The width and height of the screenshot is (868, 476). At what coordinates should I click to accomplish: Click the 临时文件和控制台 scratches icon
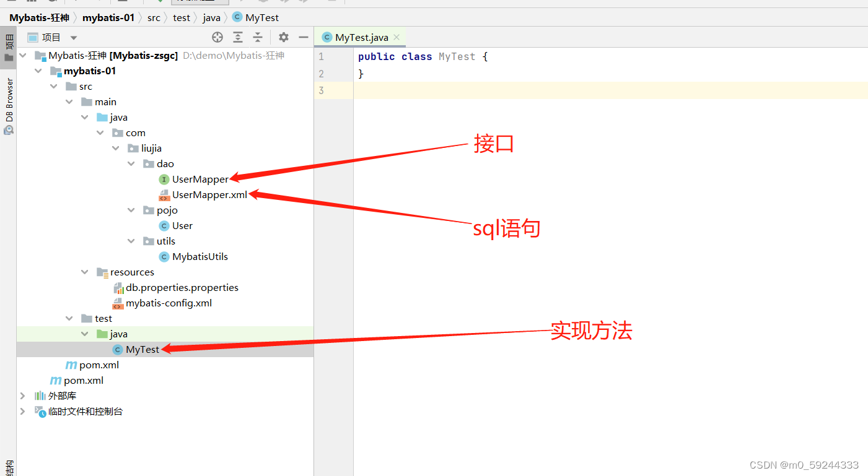[x=40, y=411]
